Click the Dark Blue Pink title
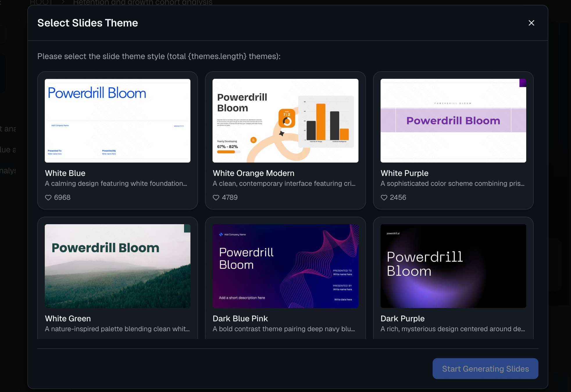Viewport: 571px width, 392px height. click(x=240, y=318)
